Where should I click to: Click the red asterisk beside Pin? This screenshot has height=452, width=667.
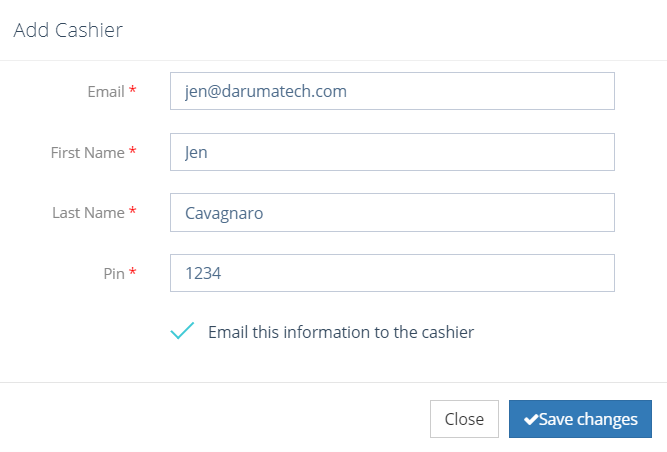133,271
